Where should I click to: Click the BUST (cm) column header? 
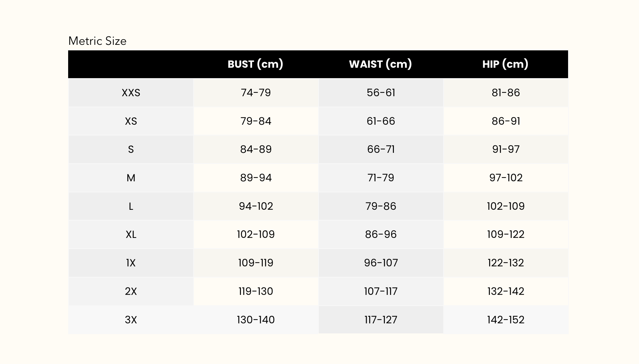[x=256, y=64]
